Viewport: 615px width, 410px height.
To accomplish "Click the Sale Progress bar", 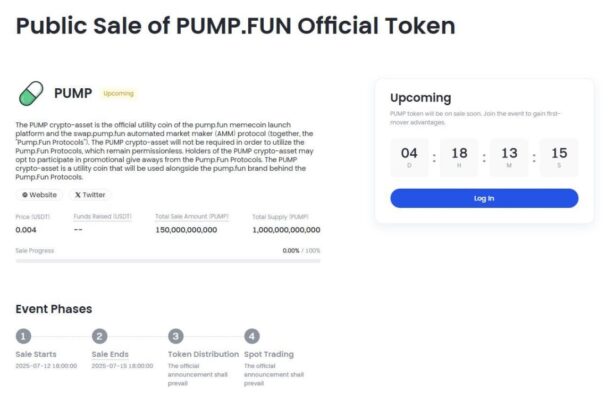I will pos(168,261).
